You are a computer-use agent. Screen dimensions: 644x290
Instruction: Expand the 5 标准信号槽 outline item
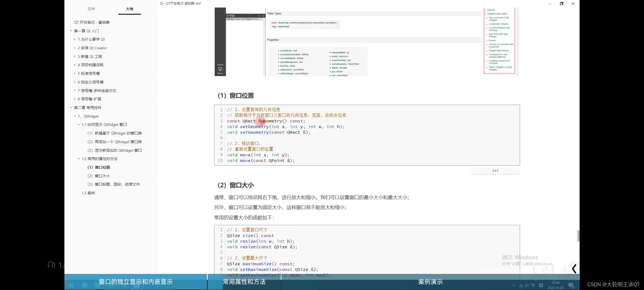pos(75,73)
